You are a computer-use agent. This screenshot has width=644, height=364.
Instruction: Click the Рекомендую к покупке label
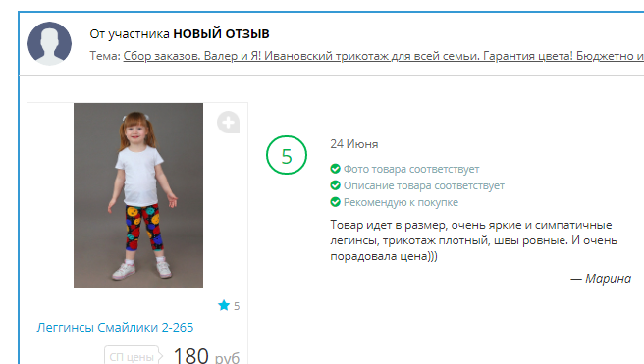(x=401, y=202)
